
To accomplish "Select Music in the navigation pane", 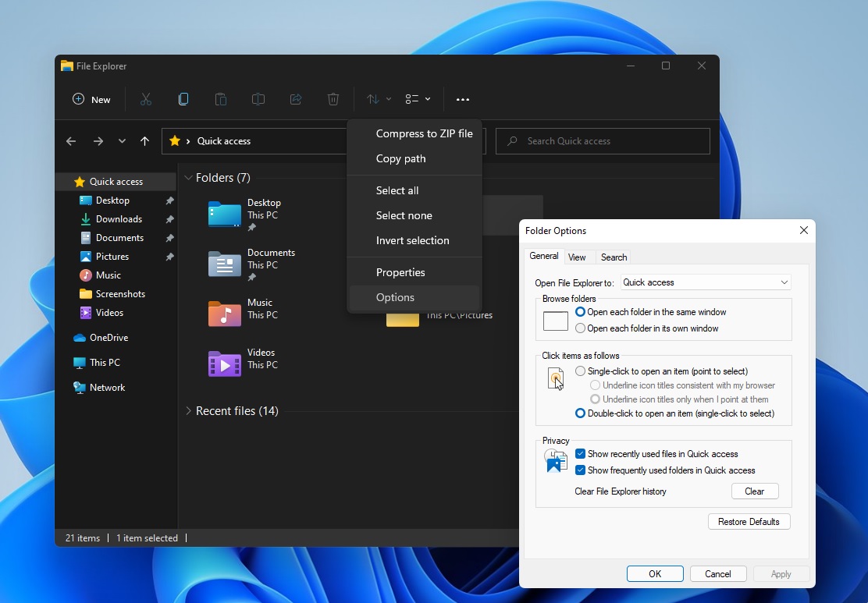I will (116, 275).
